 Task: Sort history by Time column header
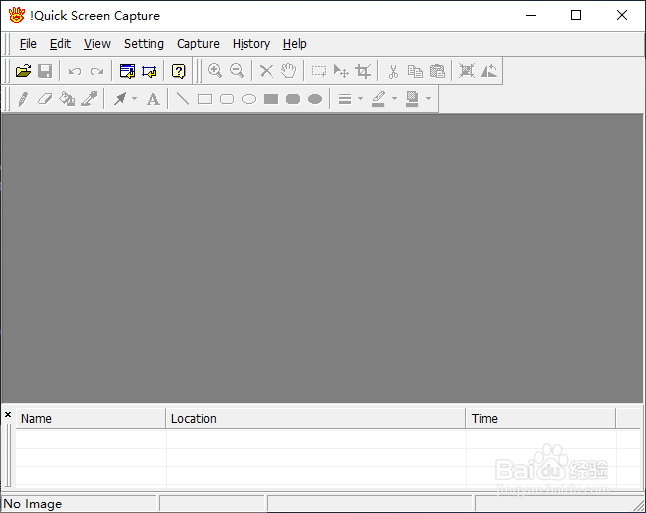(541, 419)
